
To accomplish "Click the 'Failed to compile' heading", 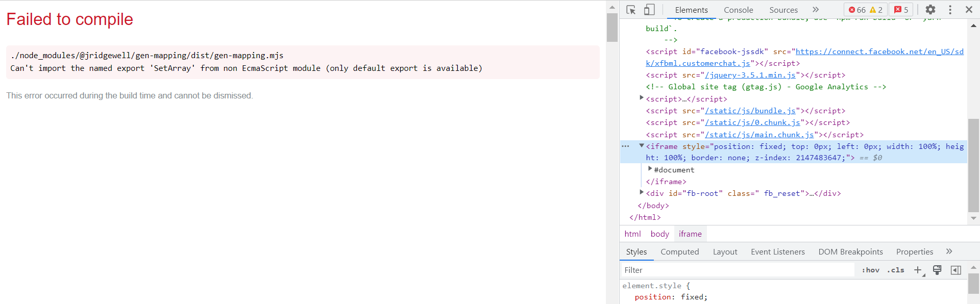I will (x=69, y=19).
